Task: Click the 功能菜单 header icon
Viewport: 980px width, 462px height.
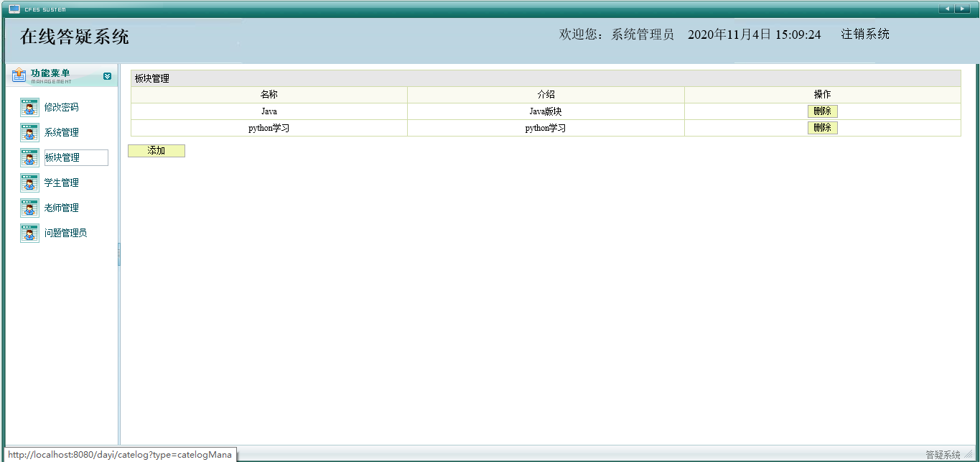Action: [19, 75]
